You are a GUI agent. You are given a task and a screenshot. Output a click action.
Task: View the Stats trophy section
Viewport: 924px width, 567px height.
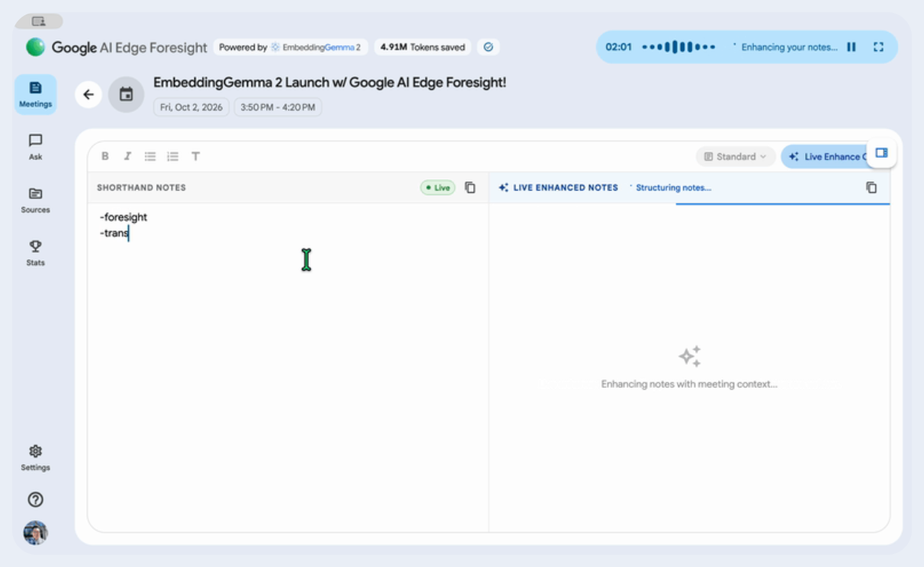click(x=35, y=253)
